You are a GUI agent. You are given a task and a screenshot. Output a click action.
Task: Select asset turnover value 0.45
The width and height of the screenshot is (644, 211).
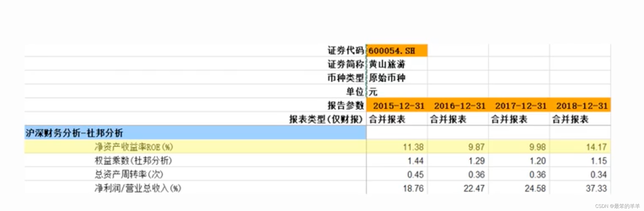click(x=415, y=175)
